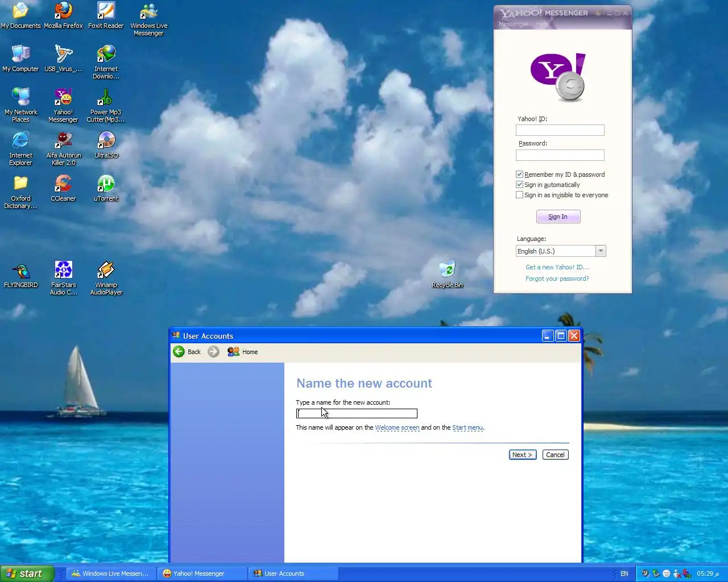Click Get a new Yahoo! ID link
Screen dimensions: 728x582
[x=557, y=267]
